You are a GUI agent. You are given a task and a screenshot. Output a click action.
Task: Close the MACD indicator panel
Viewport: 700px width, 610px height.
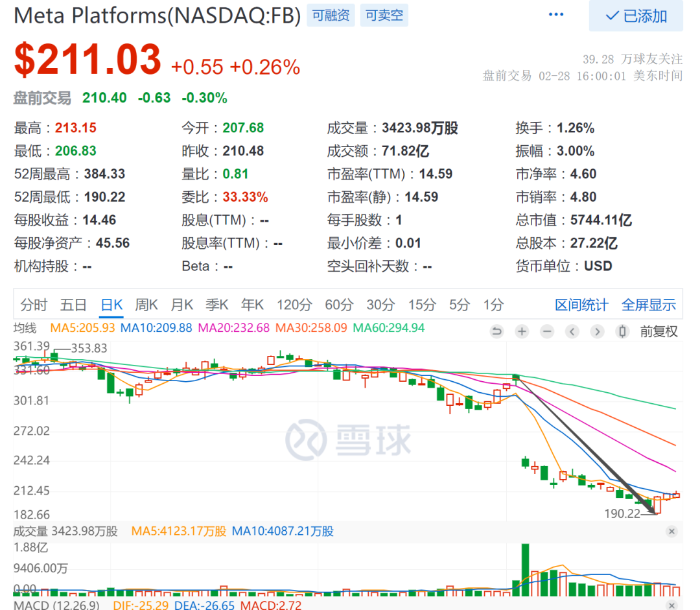tap(671, 604)
